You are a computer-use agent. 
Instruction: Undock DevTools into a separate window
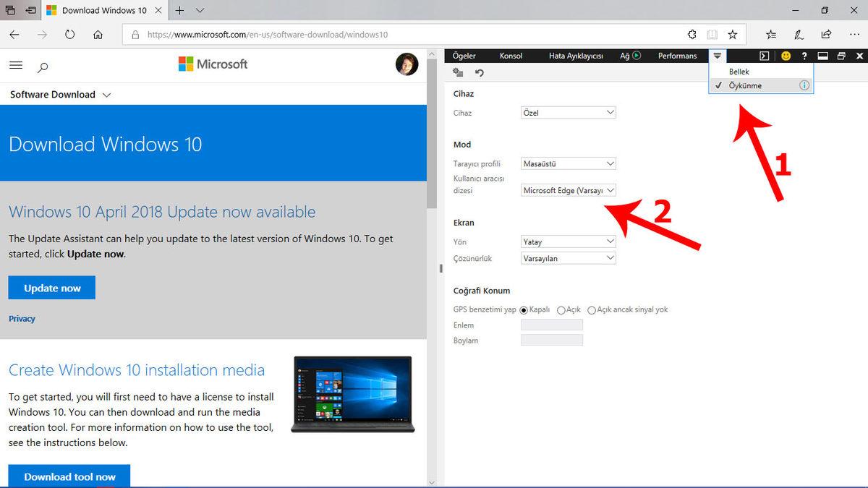coord(841,55)
